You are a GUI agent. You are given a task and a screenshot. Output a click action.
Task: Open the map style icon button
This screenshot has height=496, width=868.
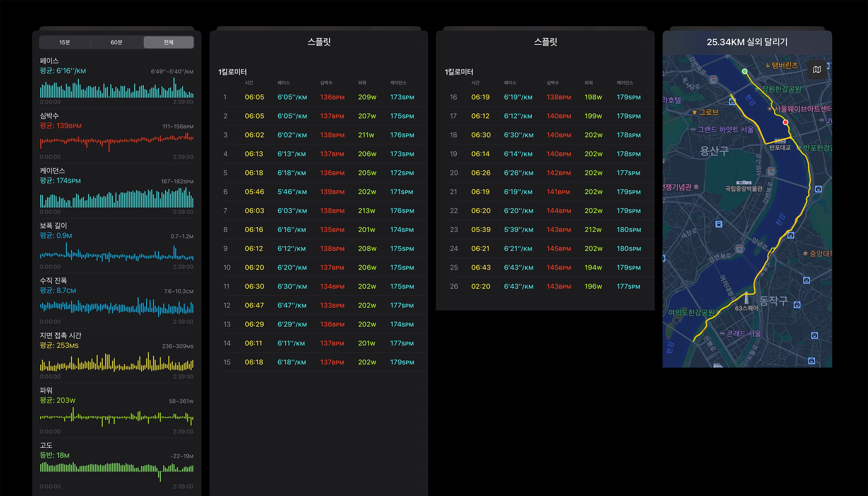tap(816, 69)
